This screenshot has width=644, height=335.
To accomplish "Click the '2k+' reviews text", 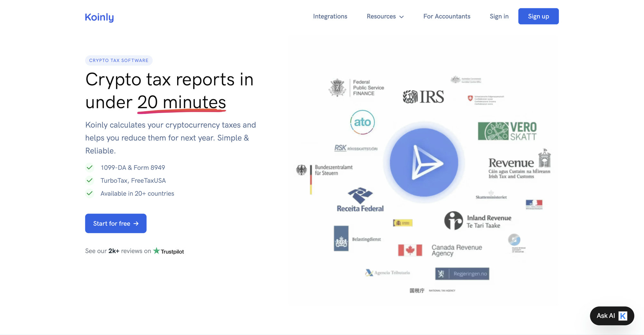I will (x=114, y=251).
